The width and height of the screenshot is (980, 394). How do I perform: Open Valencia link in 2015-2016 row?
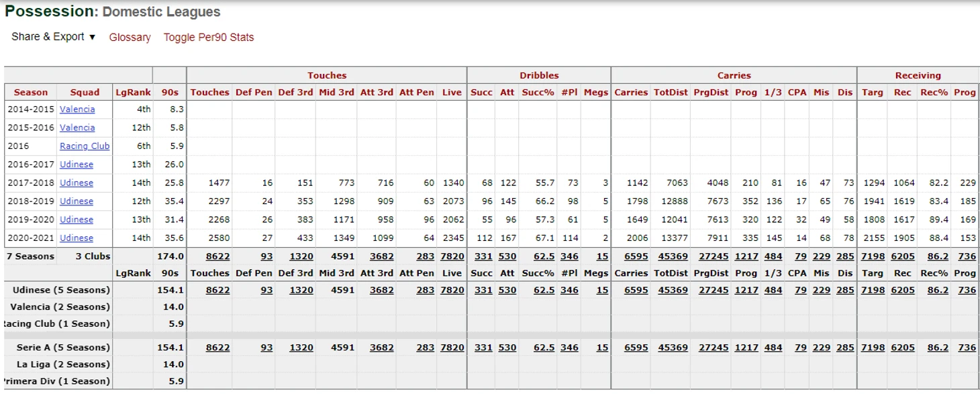(x=77, y=128)
